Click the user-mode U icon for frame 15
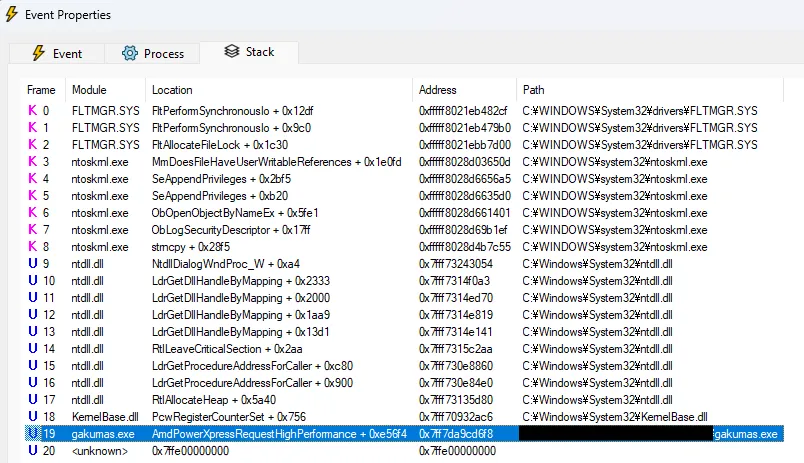The image size is (804, 463). tap(33, 366)
